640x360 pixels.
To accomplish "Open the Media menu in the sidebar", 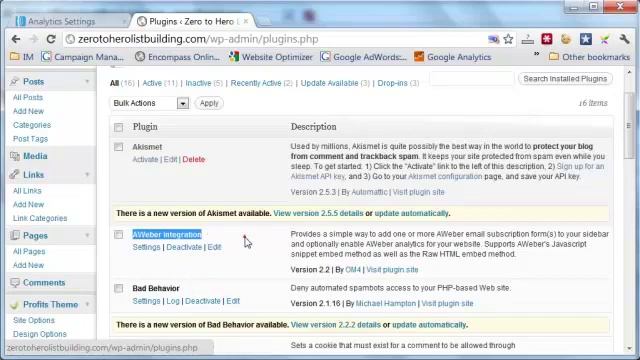I will tap(35, 156).
